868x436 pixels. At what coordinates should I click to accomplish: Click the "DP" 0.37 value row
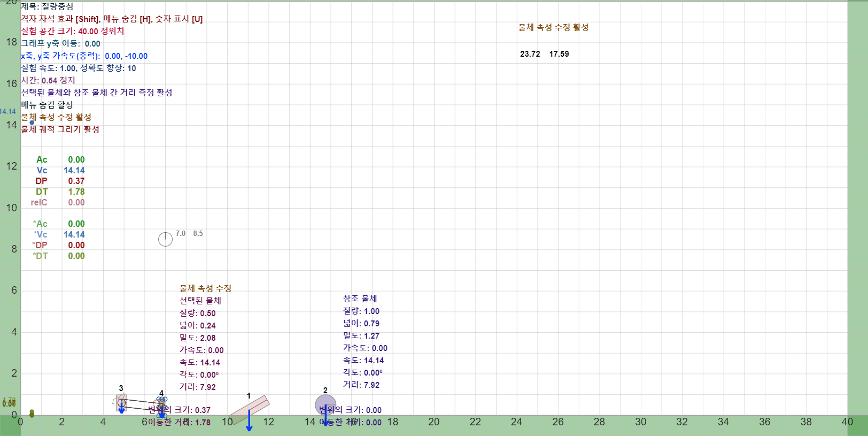60,181
